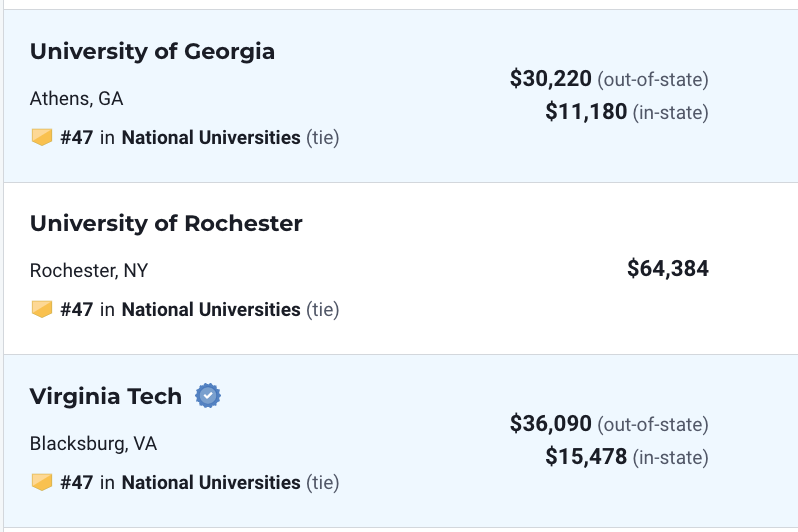
Task: Click the Virginia Tech ranking badge icon
Action: (42, 482)
